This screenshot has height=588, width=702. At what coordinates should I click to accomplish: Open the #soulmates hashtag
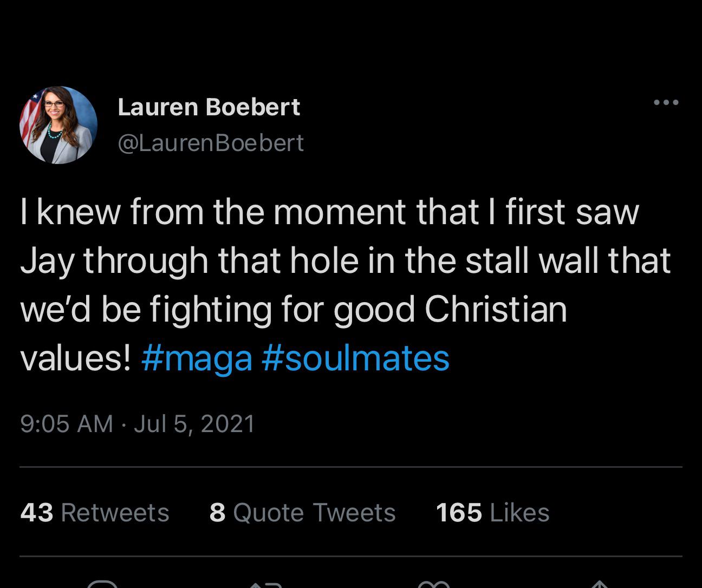pyautogui.click(x=355, y=358)
